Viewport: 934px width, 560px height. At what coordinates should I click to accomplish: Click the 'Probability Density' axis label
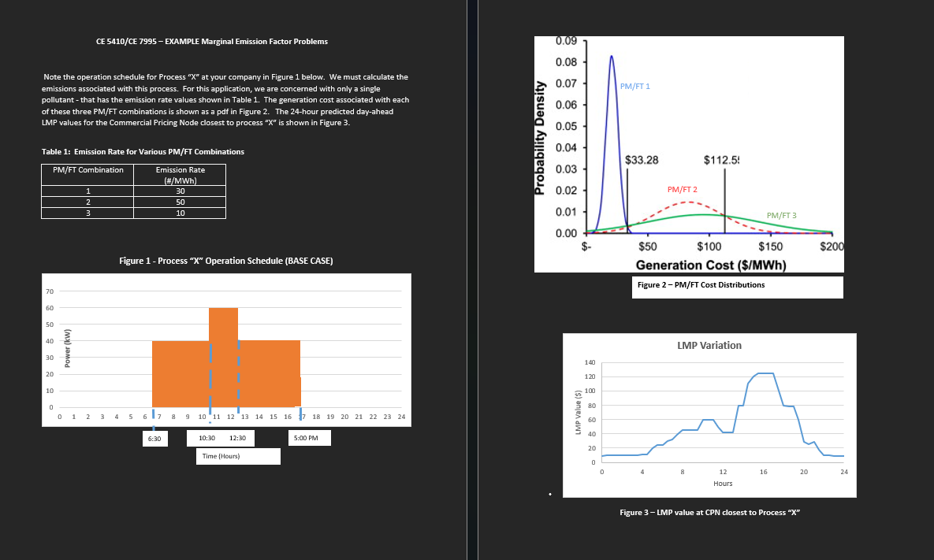(540, 138)
